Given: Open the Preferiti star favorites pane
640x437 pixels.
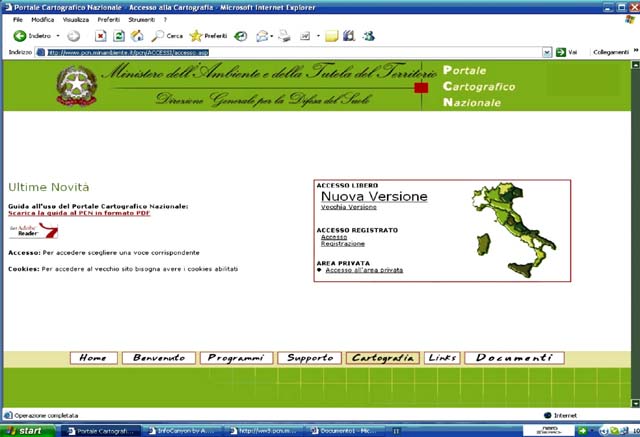Looking at the screenshot, I should coord(209,36).
